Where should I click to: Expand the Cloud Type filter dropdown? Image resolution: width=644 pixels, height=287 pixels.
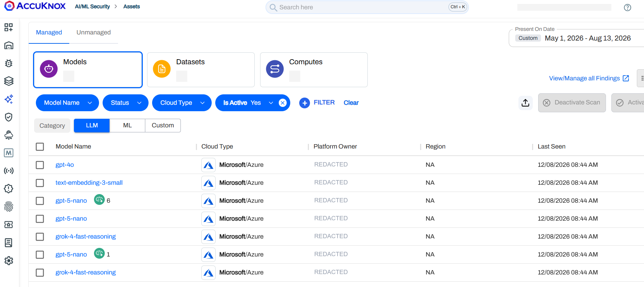pos(182,103)
